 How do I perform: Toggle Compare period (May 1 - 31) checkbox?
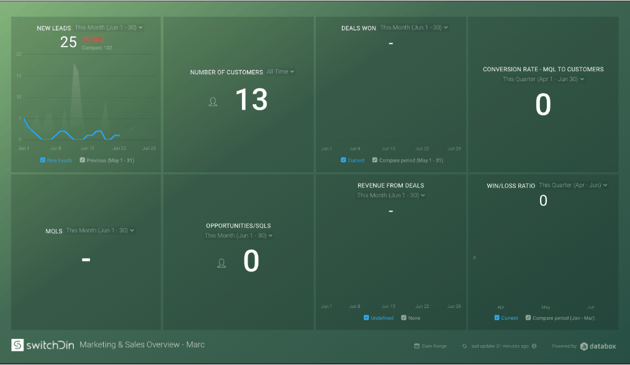[x=374, y=160]
